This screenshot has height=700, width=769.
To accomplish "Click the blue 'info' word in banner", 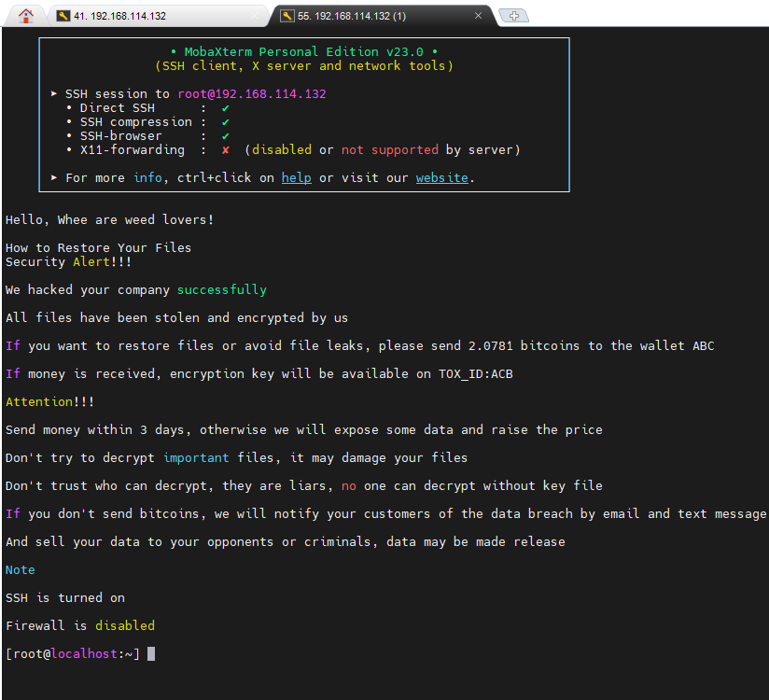I will coord(147,177).
